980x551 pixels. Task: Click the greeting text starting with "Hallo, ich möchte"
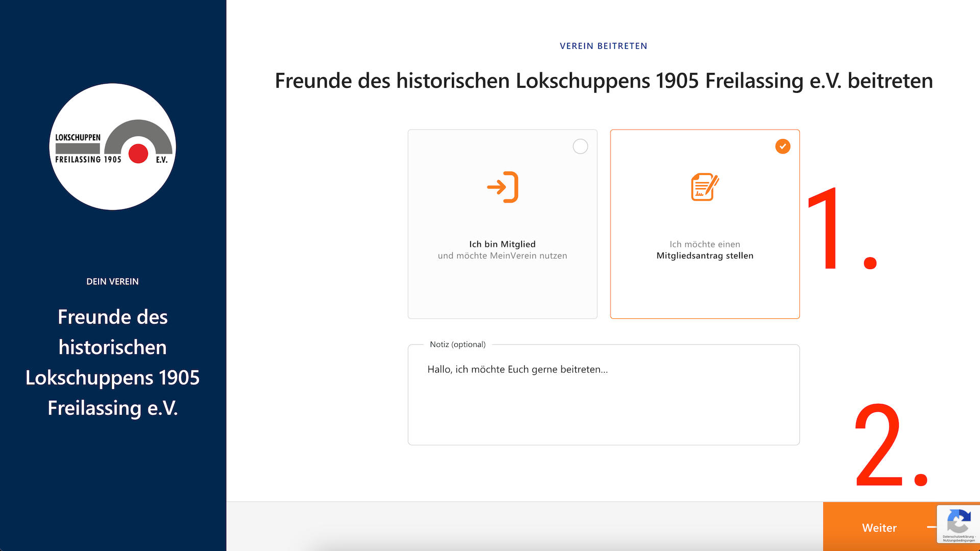click(x=517, y=369)
